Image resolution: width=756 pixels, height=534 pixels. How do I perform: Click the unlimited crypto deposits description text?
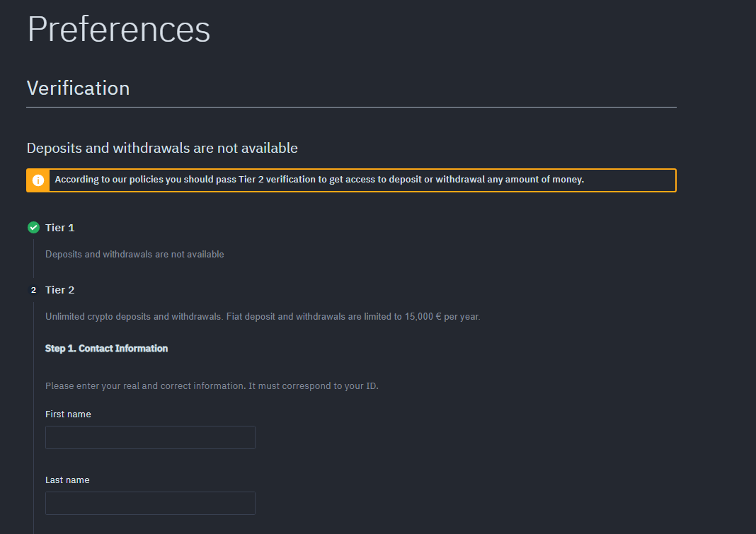pyautogui.click(x=263, y=317)
